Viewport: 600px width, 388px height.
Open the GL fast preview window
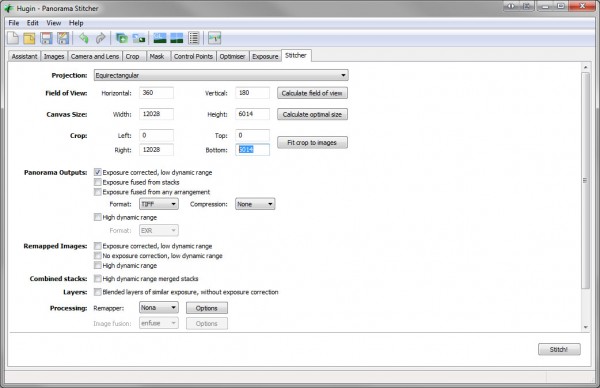160,38
